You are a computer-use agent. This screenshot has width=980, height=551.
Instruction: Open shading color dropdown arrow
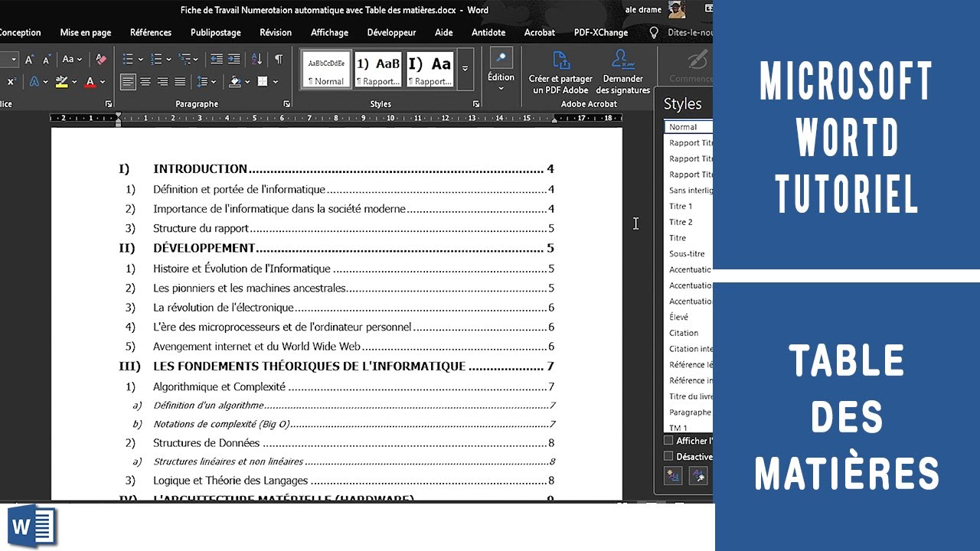(247, 81)
